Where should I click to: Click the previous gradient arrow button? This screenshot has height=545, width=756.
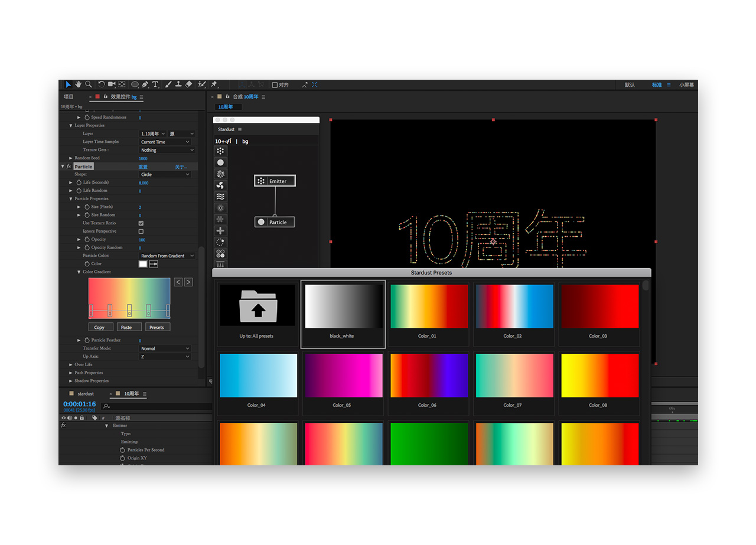(x=178, y=282)
